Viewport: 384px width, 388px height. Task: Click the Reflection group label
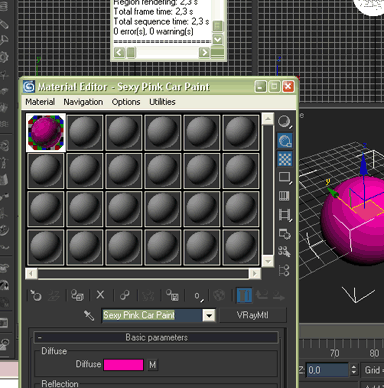tap(60, 384)
